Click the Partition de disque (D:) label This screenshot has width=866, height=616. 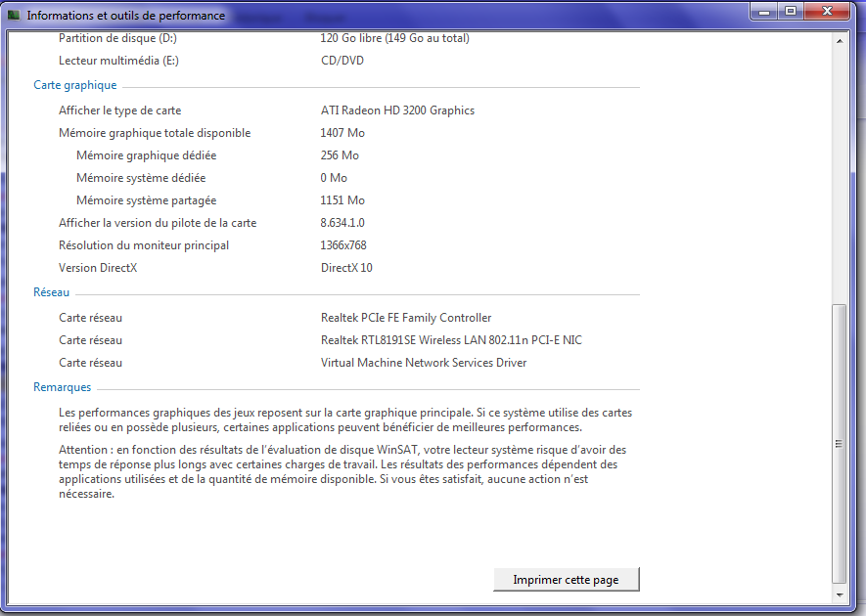[x=117, y=38]
